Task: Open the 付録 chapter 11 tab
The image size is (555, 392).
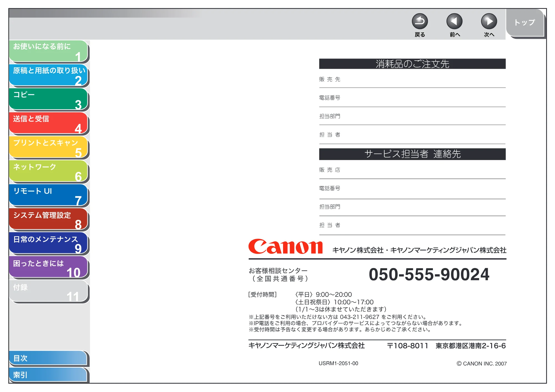Action: pos(49,291)
